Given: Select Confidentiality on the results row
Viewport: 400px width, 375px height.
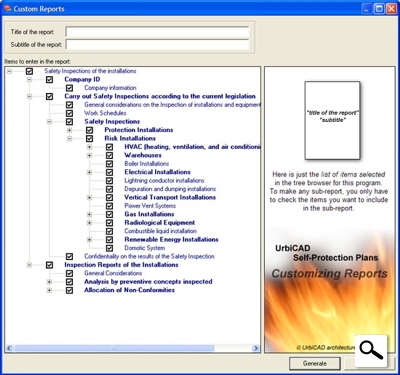Looking at the screenshot, I should point(149,256).
